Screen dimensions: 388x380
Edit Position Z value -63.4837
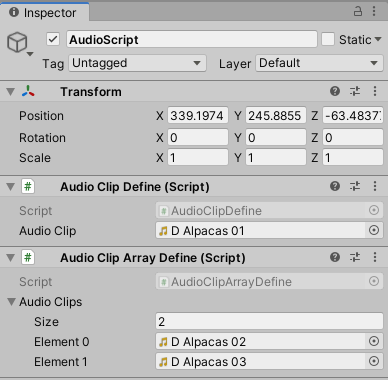353,115
